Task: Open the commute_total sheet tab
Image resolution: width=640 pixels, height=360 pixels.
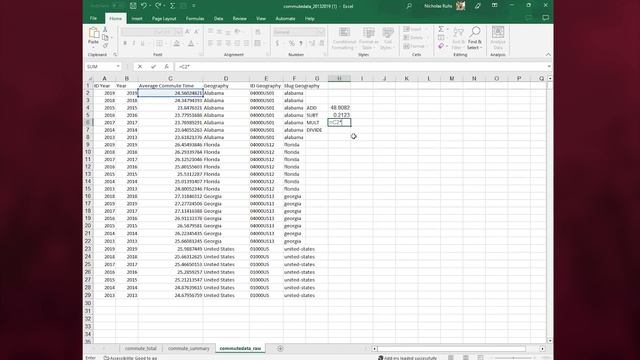Action: pyautogui.click(x=141, y=348)
